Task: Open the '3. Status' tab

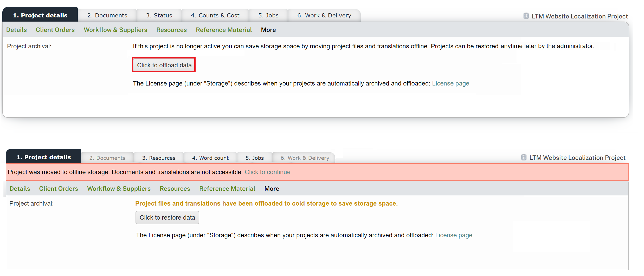Action: tap(159, 16)
